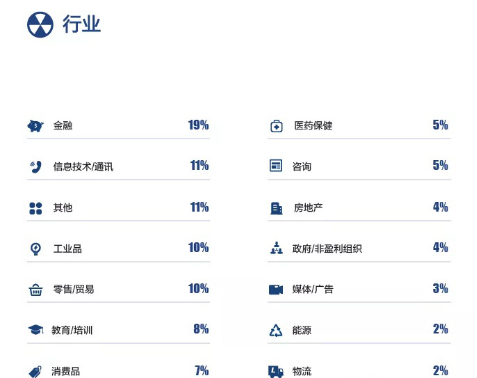
Task: Click the 行业 section title
Action: pos(82,24)
